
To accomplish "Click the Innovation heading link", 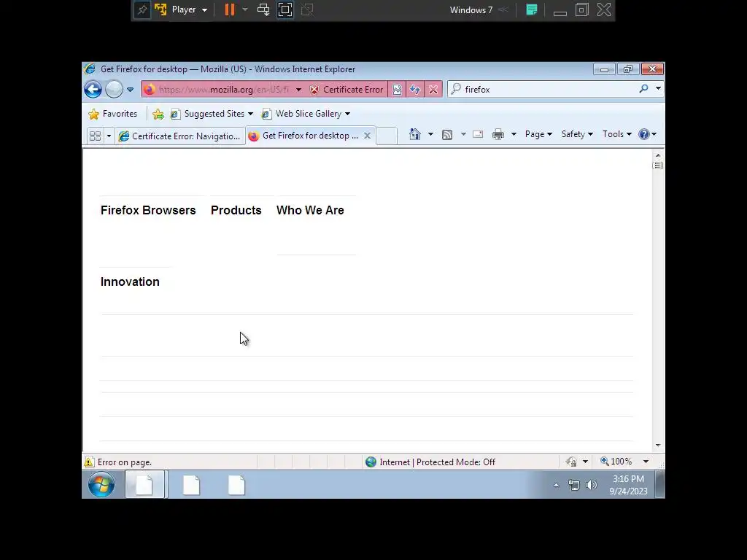I will point(130,282).
